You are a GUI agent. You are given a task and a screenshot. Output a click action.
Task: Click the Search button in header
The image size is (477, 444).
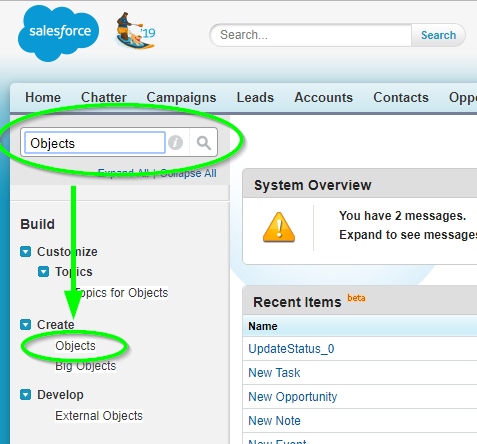(438, 35)
